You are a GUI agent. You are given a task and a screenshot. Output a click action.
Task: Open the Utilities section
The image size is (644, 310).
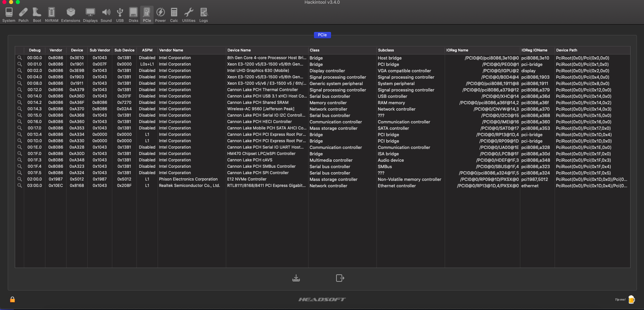coord(189,15)
